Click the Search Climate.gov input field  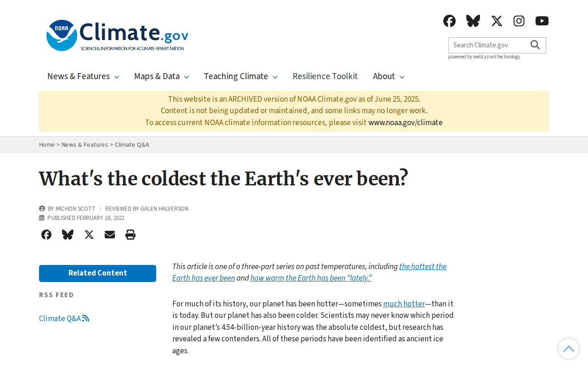click(489, 45)
